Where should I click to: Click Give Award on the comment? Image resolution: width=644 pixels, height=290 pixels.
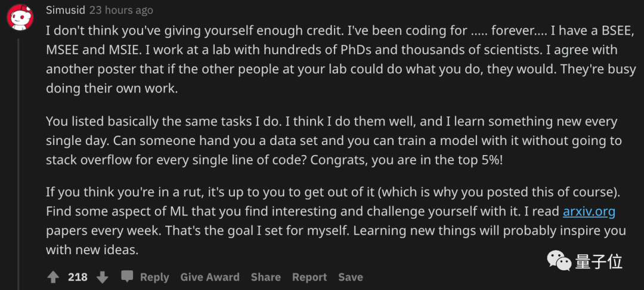[210, 277]
